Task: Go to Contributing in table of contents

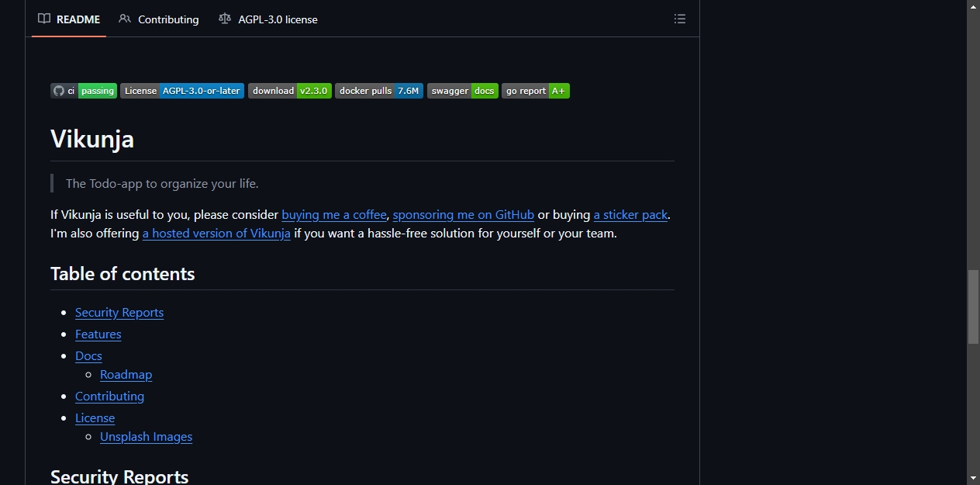Action: 109,397
